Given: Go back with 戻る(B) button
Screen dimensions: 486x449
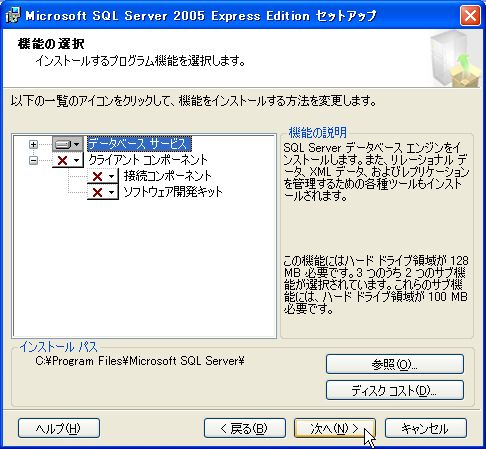Looking at the screenshot, I should coord(245,428).
